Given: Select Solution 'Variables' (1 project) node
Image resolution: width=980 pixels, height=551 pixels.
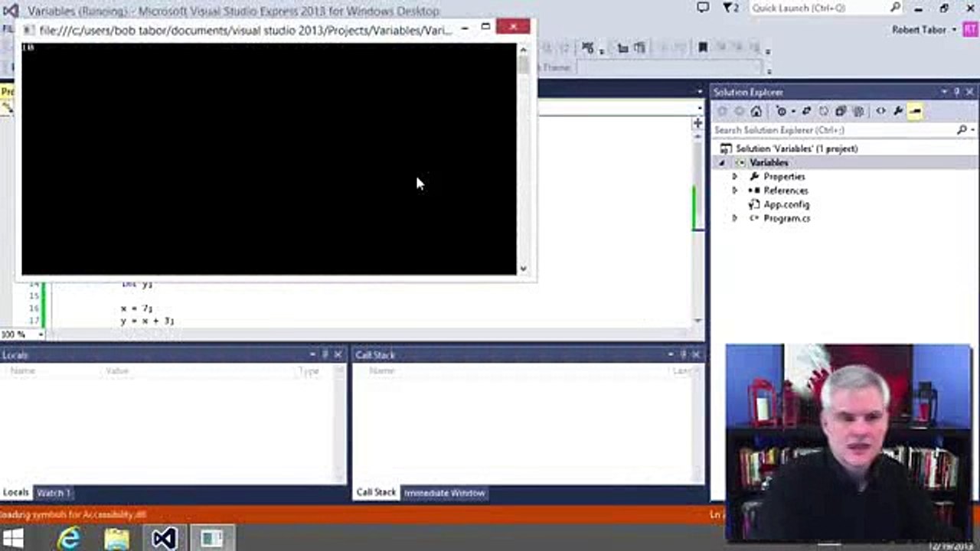Looking at the screenshot, I should (x=796, y=148).
